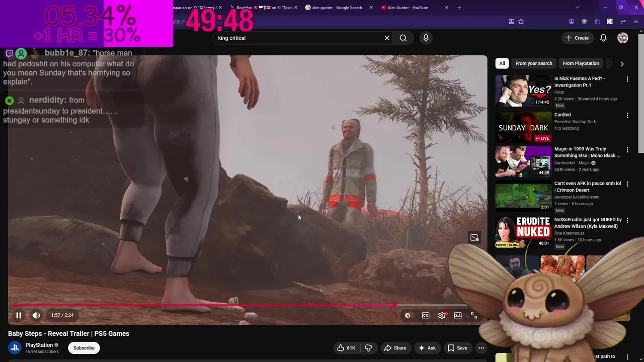Subscribe to the PlayStation channel
This screenshot has height=362, width=644.
point(84,348)
